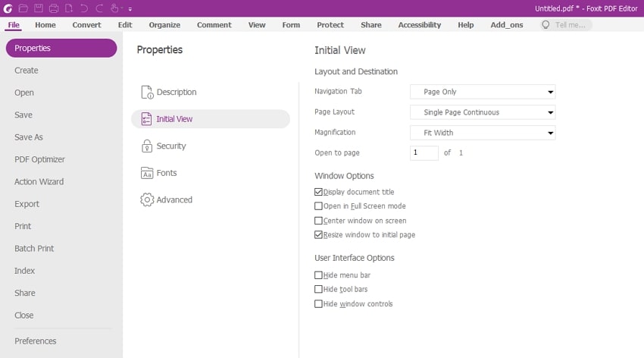644x358 pixels.
Task: Click the Fonts folder icon
Action: [148, 173]
